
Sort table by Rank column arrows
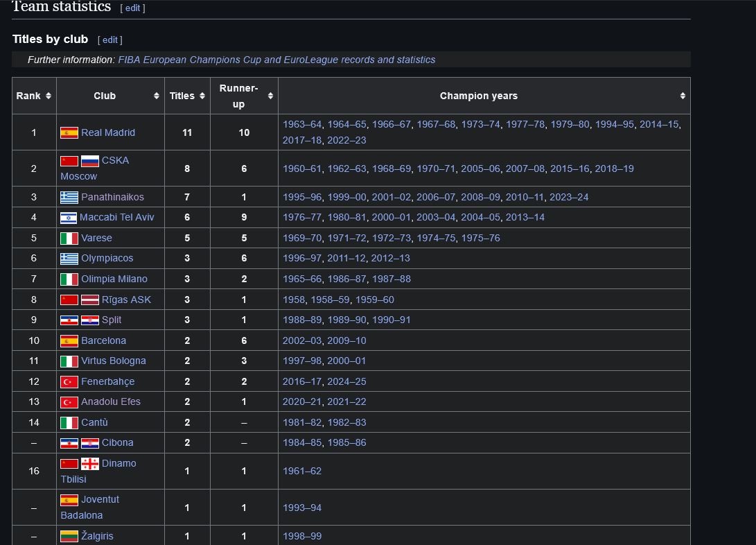coord(49,96)
